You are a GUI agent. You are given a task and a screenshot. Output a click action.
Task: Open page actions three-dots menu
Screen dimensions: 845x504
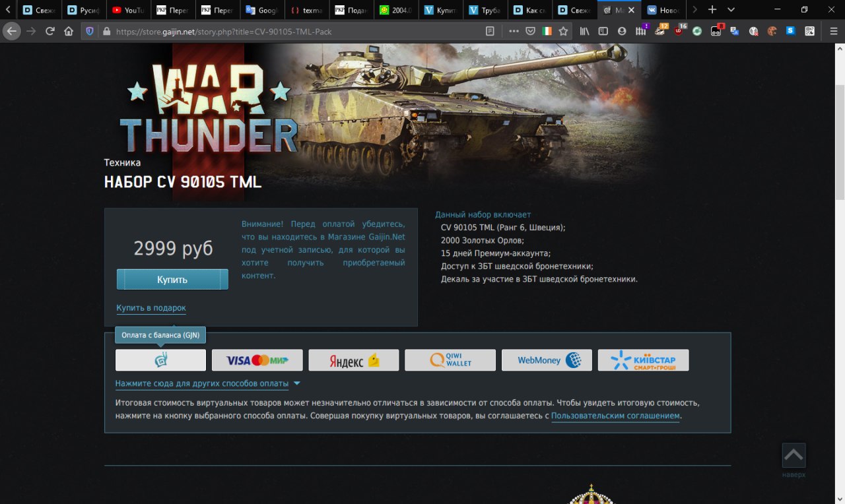coord(514,31)
